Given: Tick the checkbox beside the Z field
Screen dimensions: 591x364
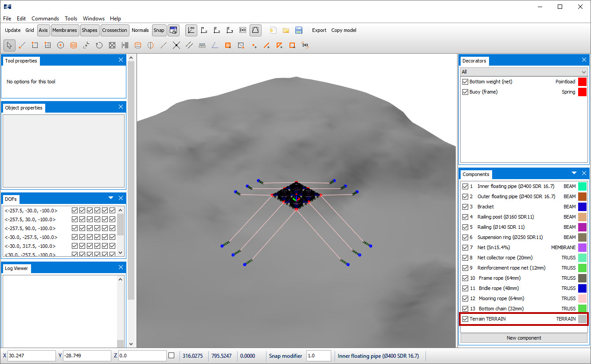Looking at the screenshot, I should coord(172,356).
